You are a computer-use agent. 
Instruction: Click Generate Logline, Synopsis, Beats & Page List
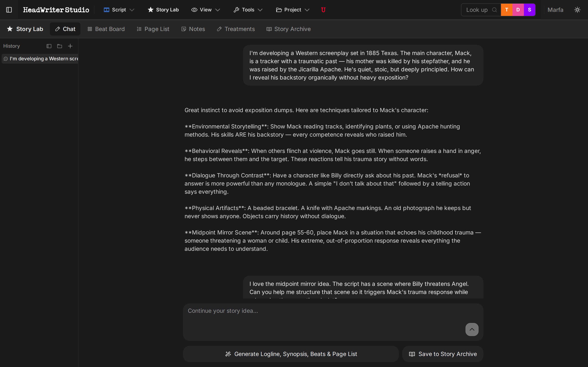(291, 354)
